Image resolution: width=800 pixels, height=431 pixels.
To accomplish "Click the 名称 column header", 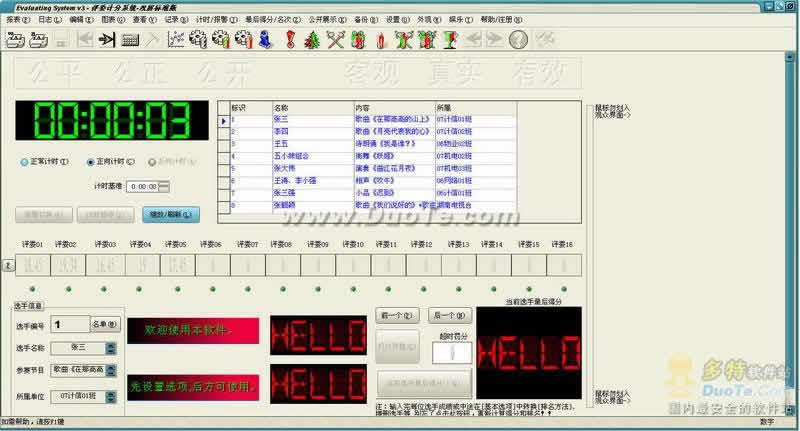I will (313, 108).
